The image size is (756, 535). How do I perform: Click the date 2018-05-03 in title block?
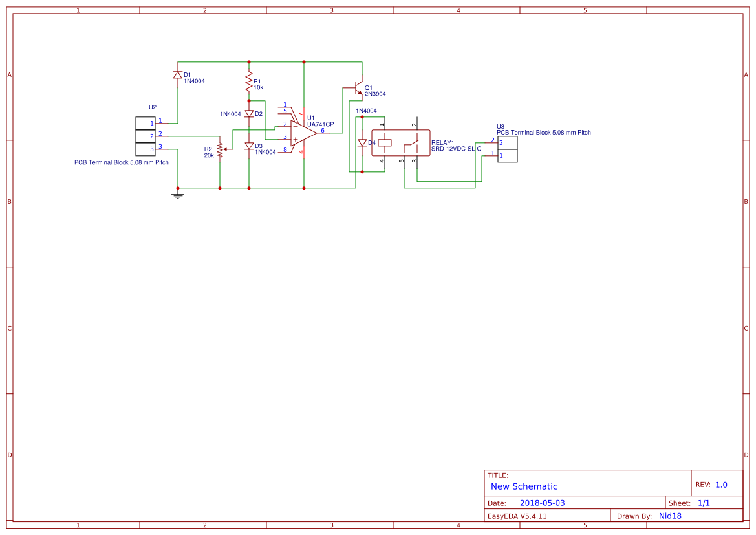(543, 502)
